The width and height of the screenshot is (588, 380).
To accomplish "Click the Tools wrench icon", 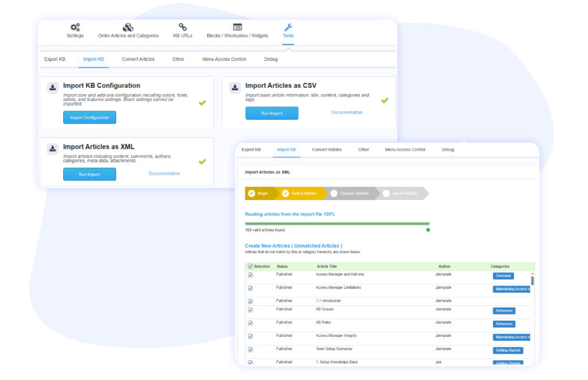I will tap(288, 27).
